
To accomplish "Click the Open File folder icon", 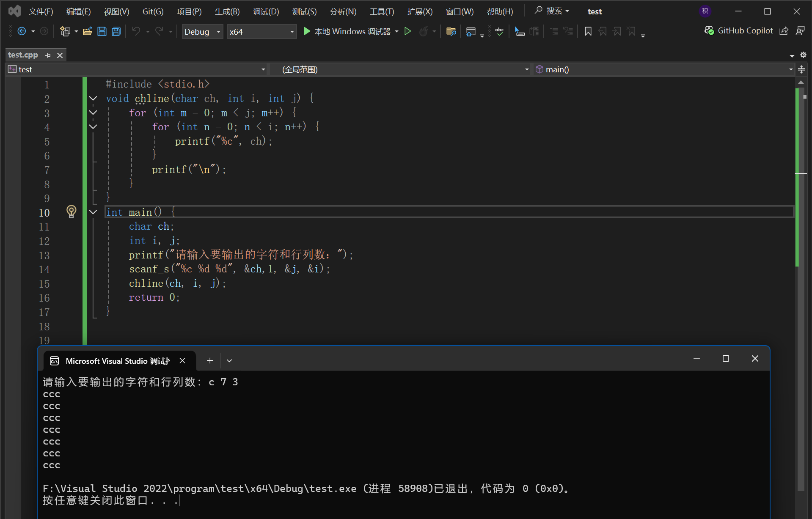I will point(88,31).
